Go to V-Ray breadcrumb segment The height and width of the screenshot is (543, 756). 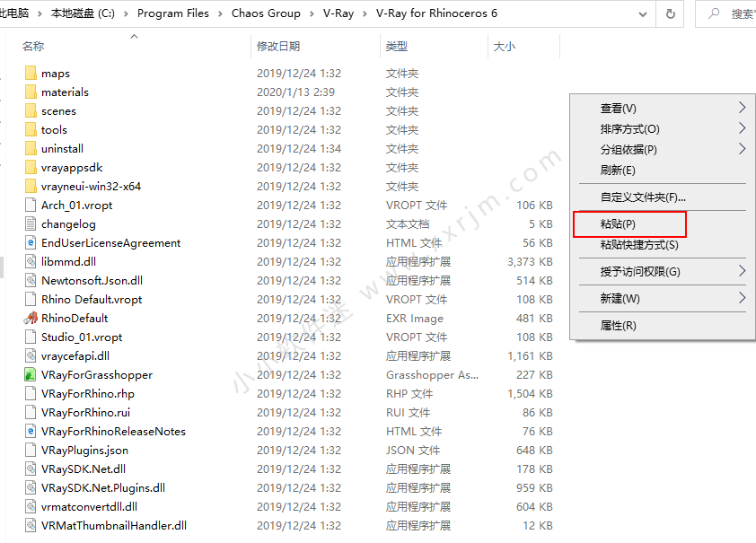click(338, 13)
